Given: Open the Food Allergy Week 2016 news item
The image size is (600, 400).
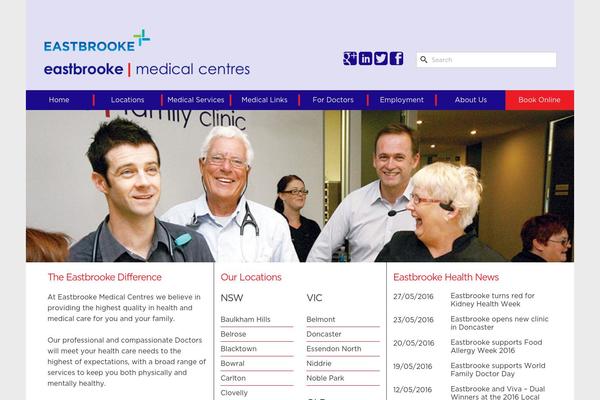Looking at the screenshot, I should click(x=496, y=346).
